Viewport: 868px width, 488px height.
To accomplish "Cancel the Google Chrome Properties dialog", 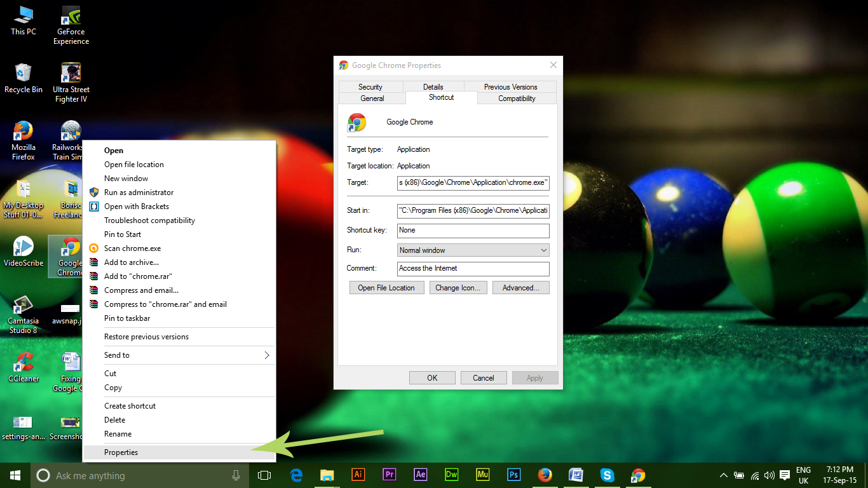I will (x=484, y=378).
